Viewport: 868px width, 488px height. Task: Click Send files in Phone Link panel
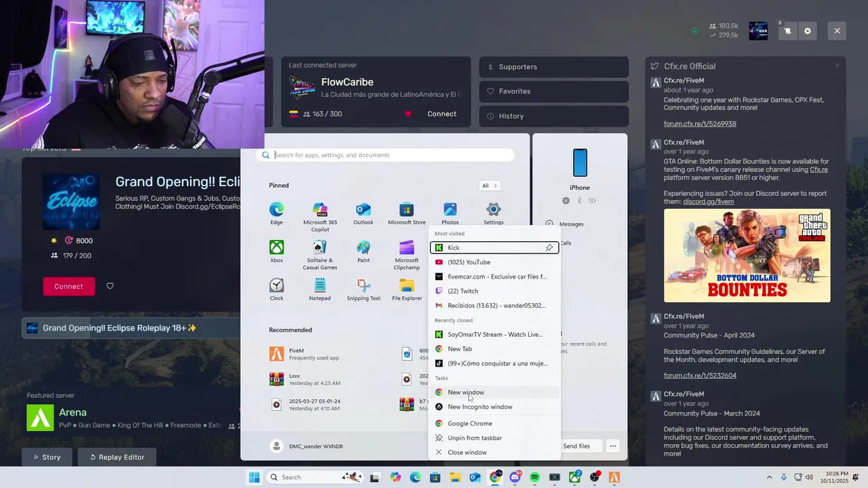point(576,446)
